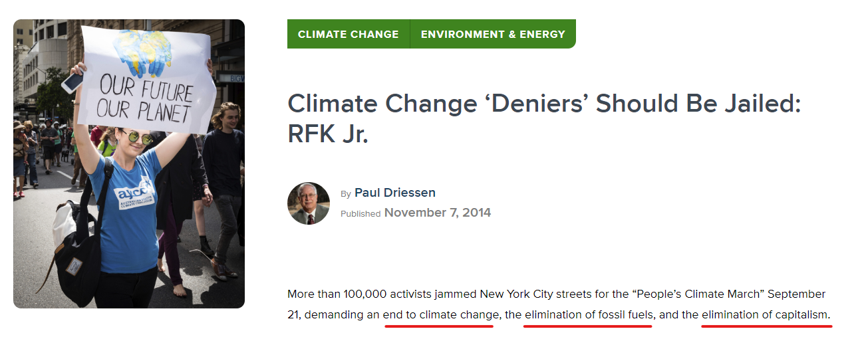The height and width of the screenshot is (337, 868).
Task: Click the smartphone in the protester's hand
Action: pos(72,82)
